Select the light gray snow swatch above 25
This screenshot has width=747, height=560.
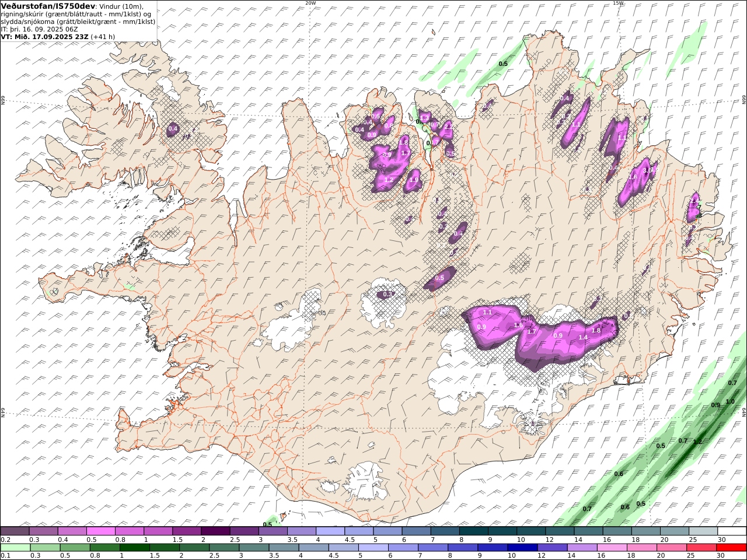pos(703,531)
